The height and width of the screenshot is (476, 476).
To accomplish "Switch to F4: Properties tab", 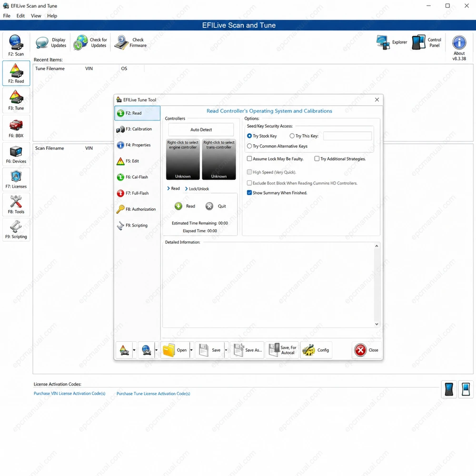I will pyautogui.click(x=137, y=145).
